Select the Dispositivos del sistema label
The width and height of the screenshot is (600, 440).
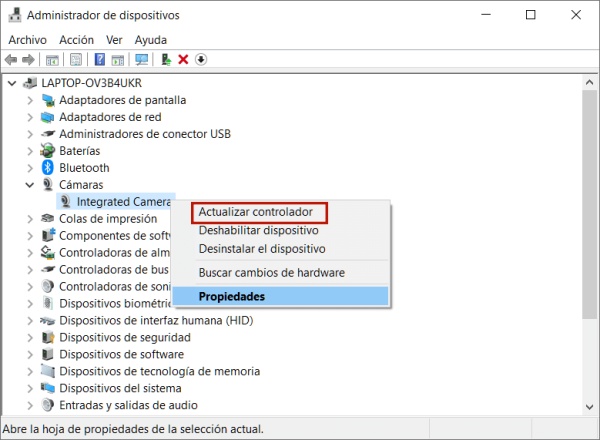click(x=120, y=388)
